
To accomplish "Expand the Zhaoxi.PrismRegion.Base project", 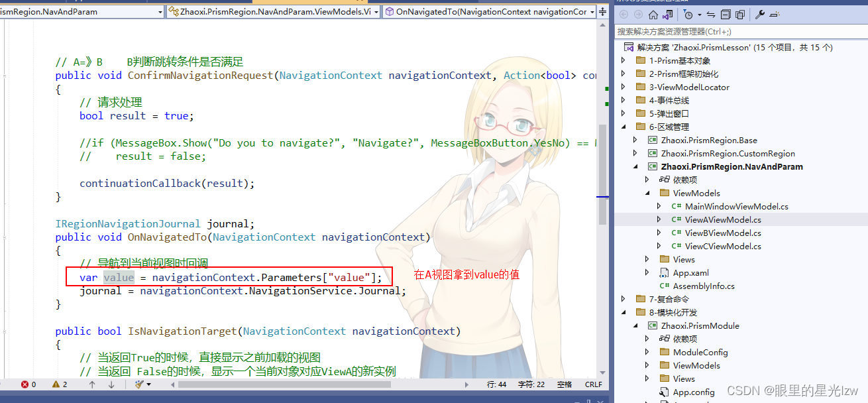I will point(635,140).
